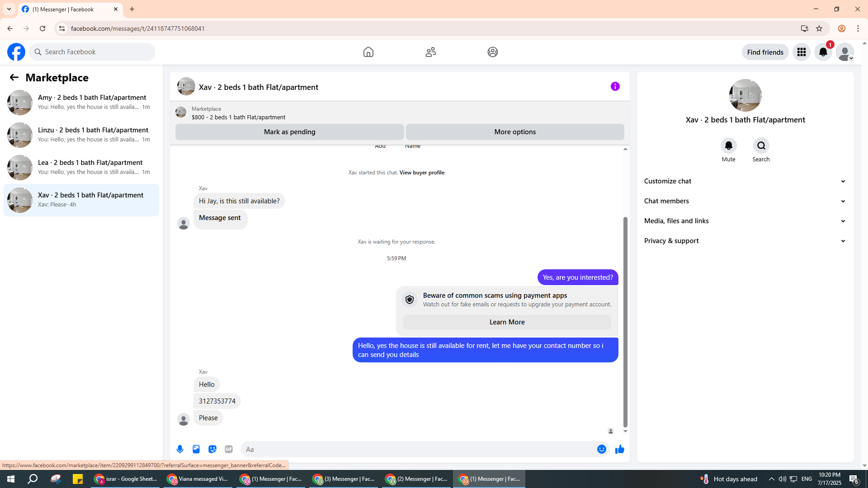The height and width of the screenshot is (488, 868).
Task: Click the taskbar clock and date
Action: click(x=830, y=479)
